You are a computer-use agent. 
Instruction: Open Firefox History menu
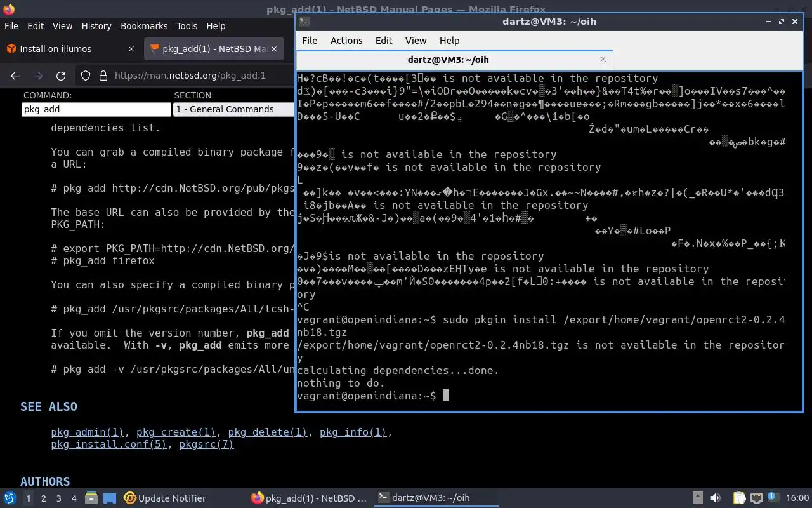[96, 26]
